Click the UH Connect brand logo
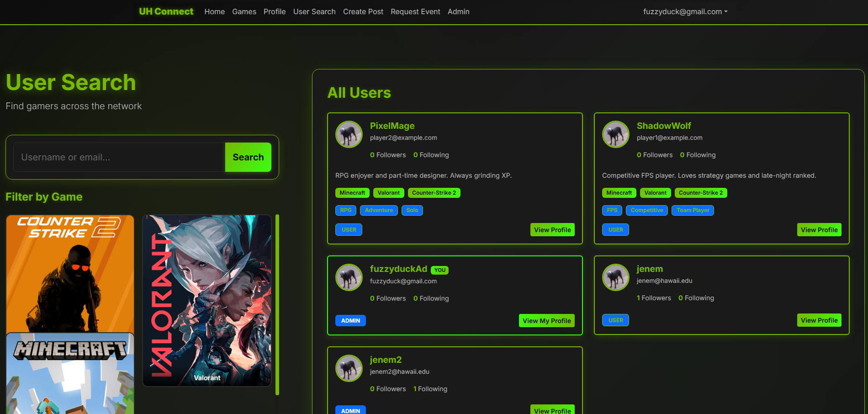Viewport: 868px width, 414px height. click(166, 11)
